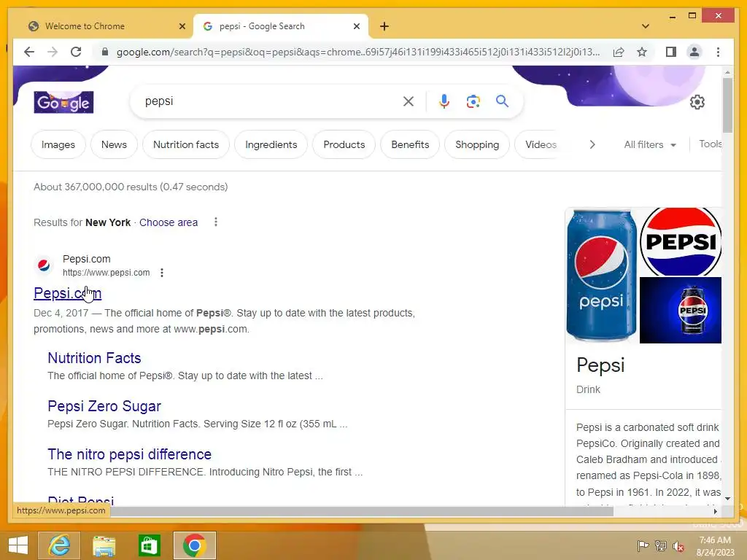Select the pepsi - Google Search tab
Viewport: 747px width, 560px height.
(x=280, y=26)
